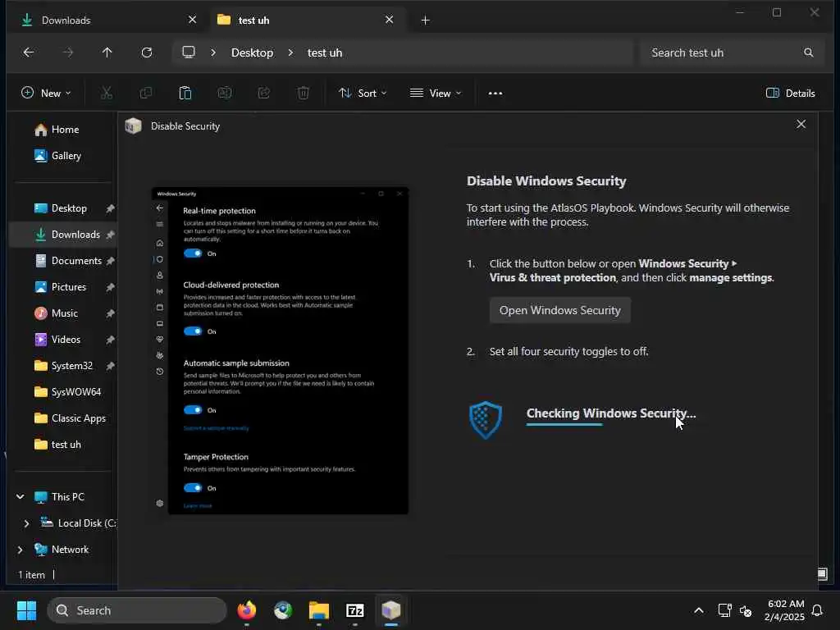
Task: Show hidden system tray icons
Action: tap(699, 610)
